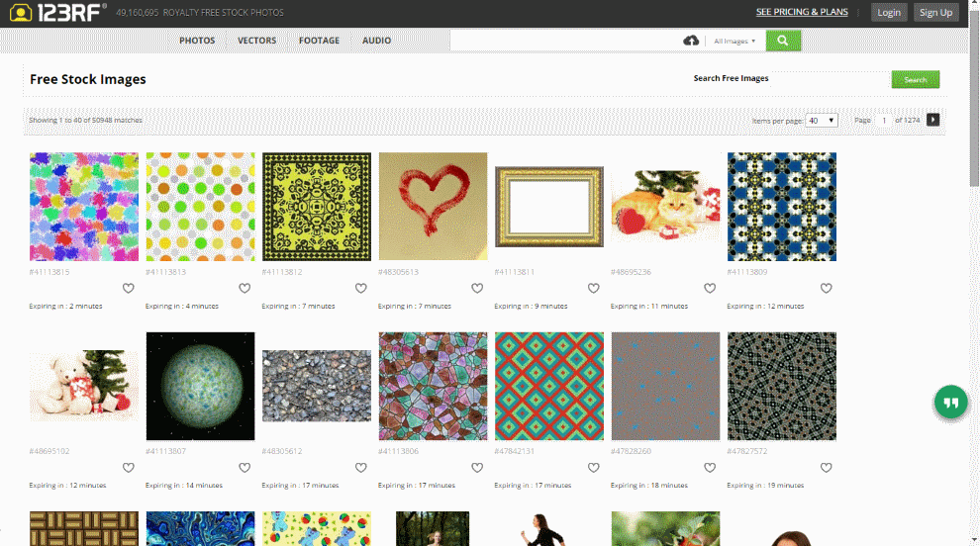
Task: Like image #41113807 with heart icon
Action: coord(245,467)
